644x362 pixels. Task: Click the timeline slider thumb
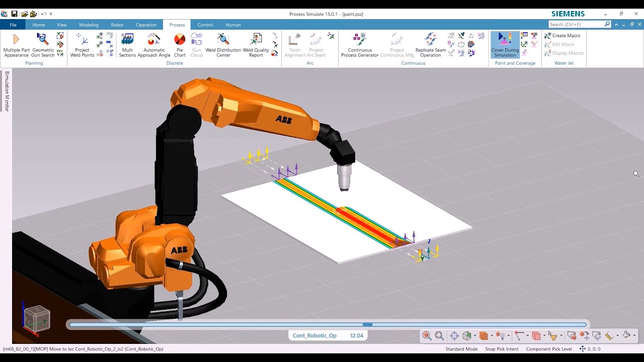(x=368, y=324)
